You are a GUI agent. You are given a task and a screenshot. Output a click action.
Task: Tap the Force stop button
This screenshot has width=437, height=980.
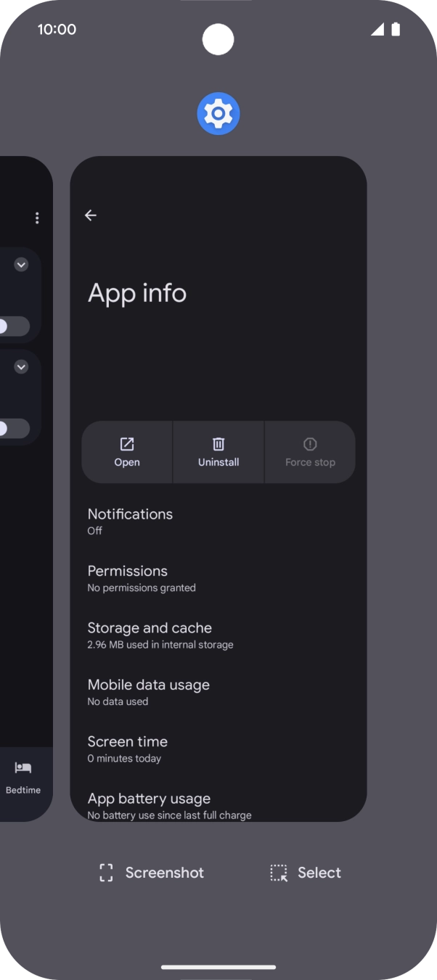click(x=310, y=452)
